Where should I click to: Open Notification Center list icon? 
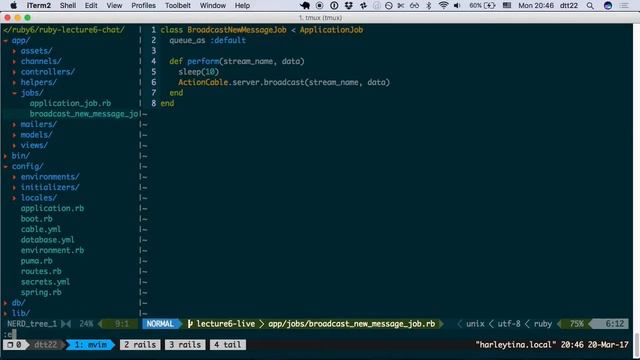pos(624,5)
